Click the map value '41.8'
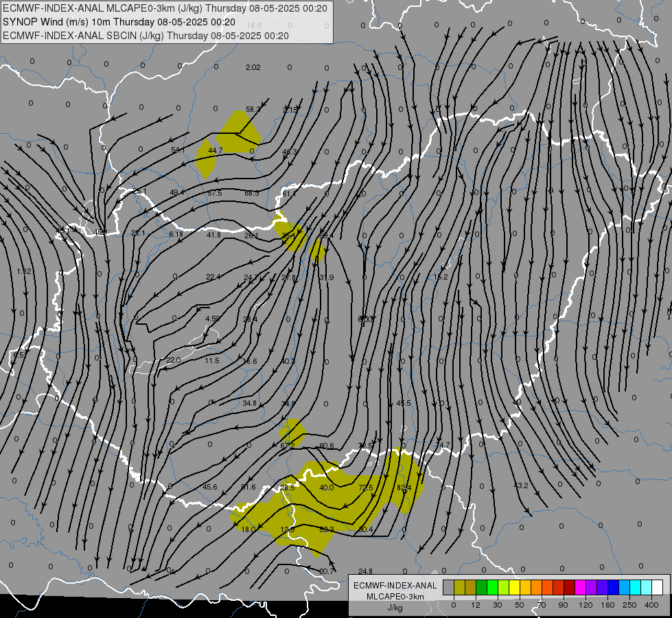 (213, 235)
